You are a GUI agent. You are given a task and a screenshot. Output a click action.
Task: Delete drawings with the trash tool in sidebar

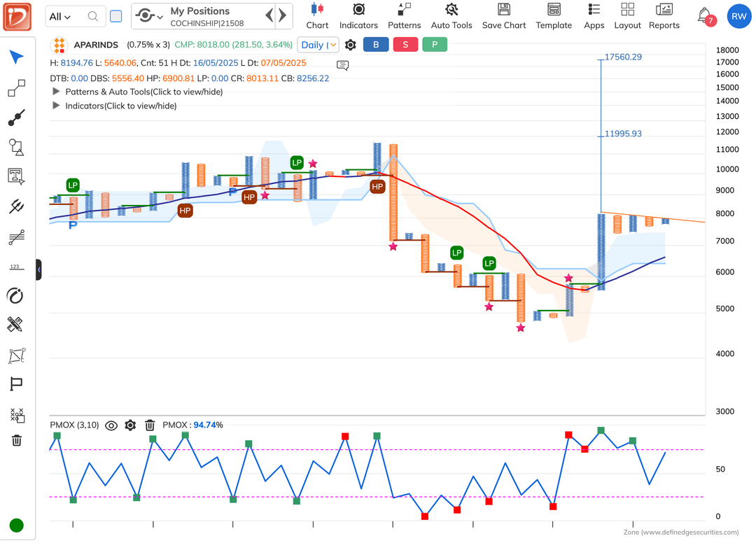(x=17, y=440)
